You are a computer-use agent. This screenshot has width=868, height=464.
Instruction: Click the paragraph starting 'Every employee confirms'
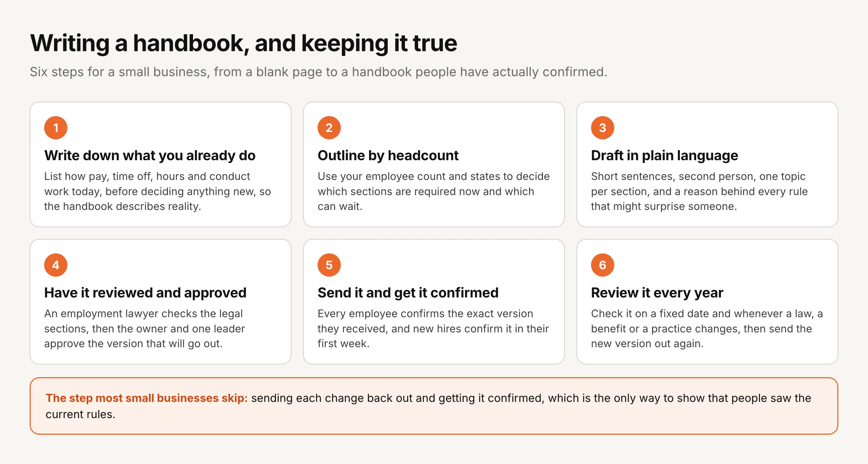[433, 329]
